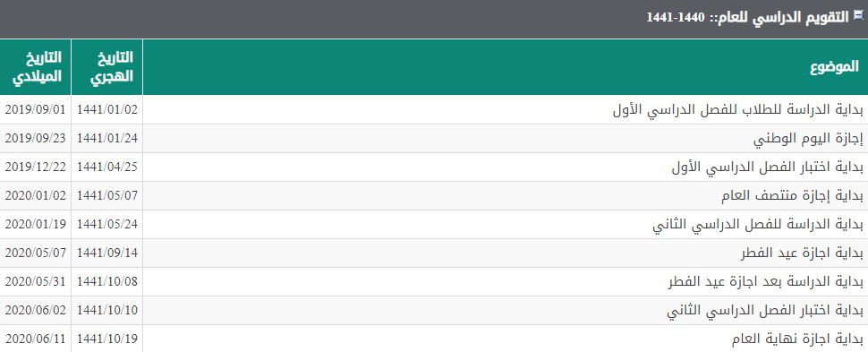The image size is (868, 352).
Task: Select row بداية اختبار الفصل الدراسي الأول
Action: (434, 167)
